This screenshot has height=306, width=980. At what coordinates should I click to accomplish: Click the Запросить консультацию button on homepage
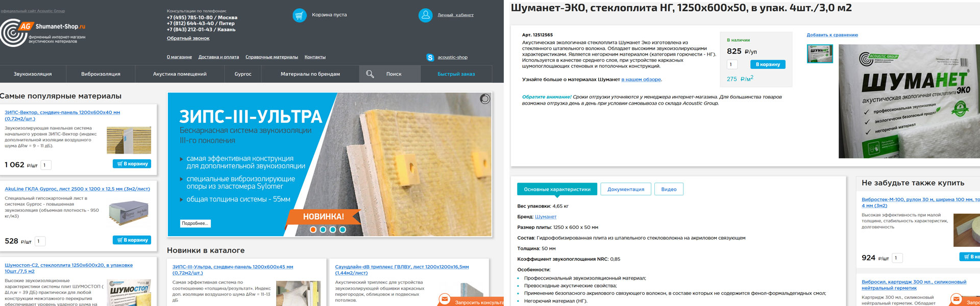coord(471,301)
